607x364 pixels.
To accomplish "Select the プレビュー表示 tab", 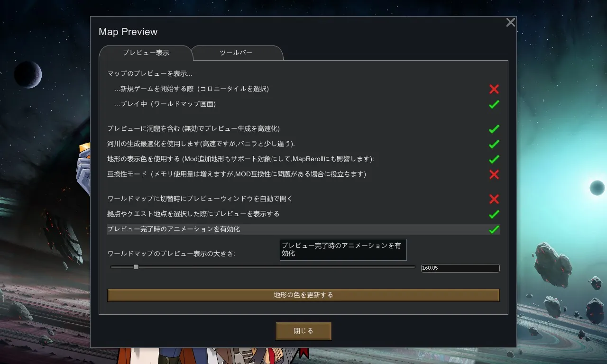I will point(146,53).
